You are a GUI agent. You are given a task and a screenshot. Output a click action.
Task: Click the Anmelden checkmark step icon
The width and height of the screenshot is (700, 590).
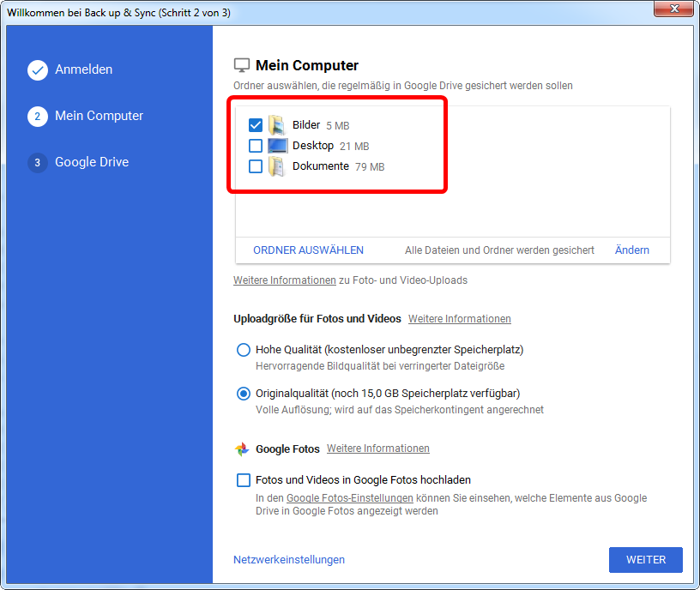tap(38, 70)
